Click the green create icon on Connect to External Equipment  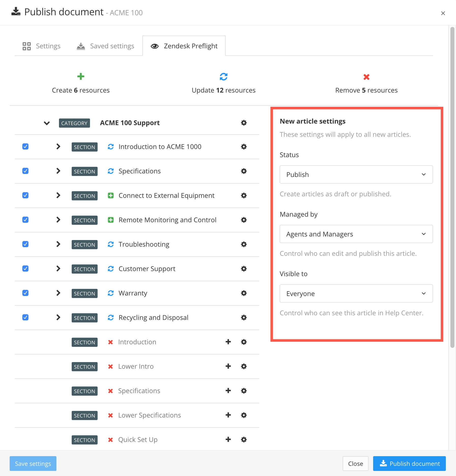pyautogui.click(x=111, y=195)
